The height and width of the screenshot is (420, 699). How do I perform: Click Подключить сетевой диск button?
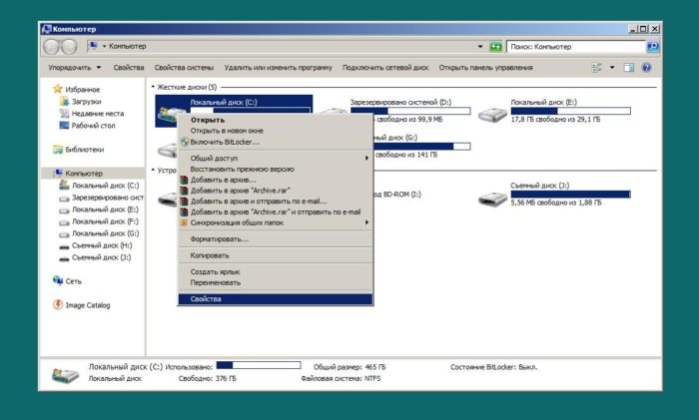pyautogui.click(x=386, y=68)
